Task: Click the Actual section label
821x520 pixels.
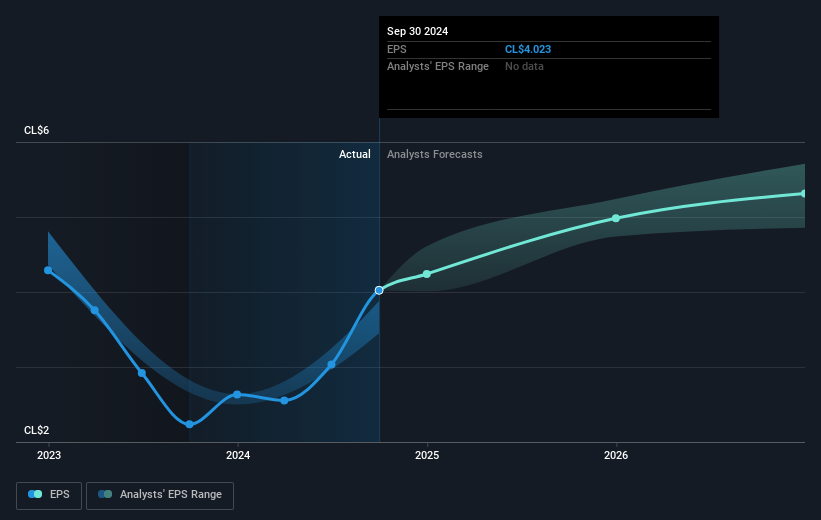Action: 354,154
